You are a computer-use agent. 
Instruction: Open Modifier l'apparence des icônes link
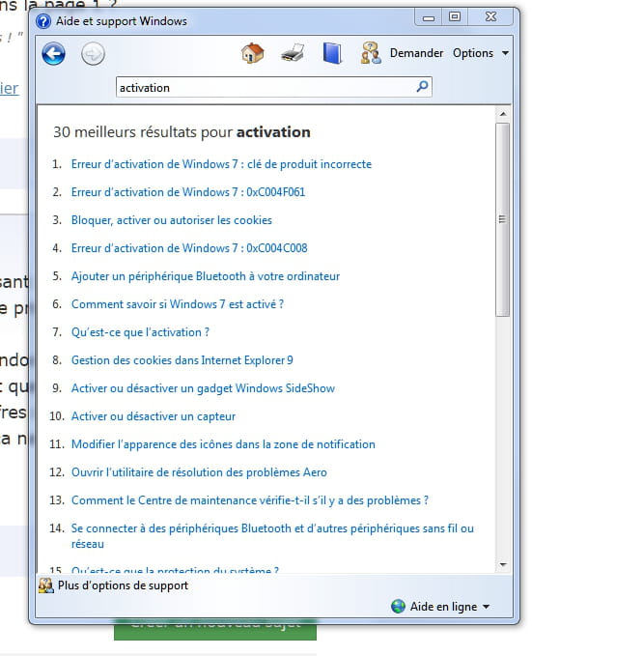coord(223,444)
